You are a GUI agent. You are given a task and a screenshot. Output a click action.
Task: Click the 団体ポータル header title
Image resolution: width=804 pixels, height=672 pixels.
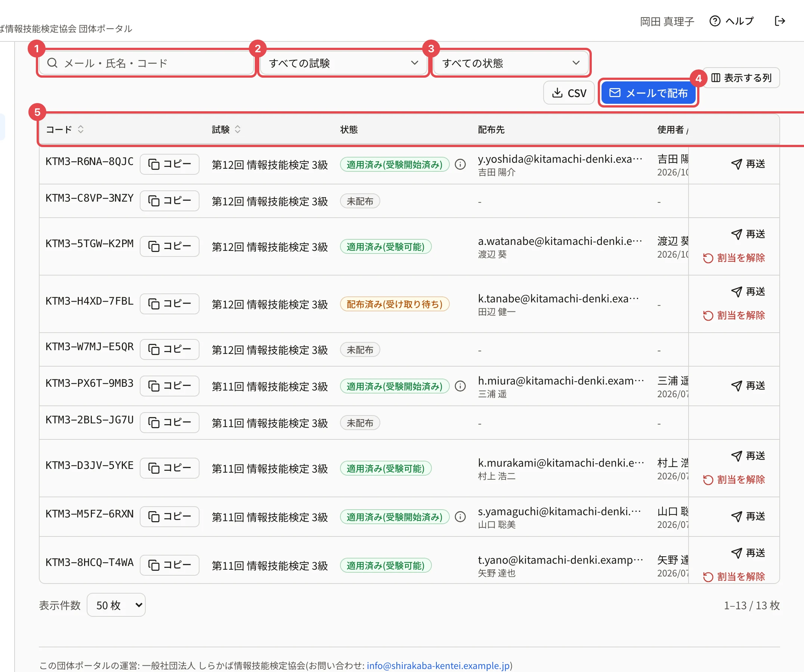[66, 29]
